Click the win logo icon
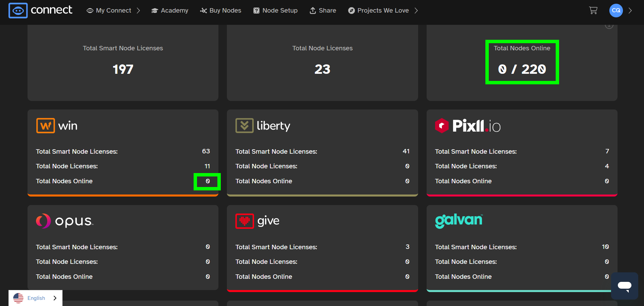 [46, 126]
